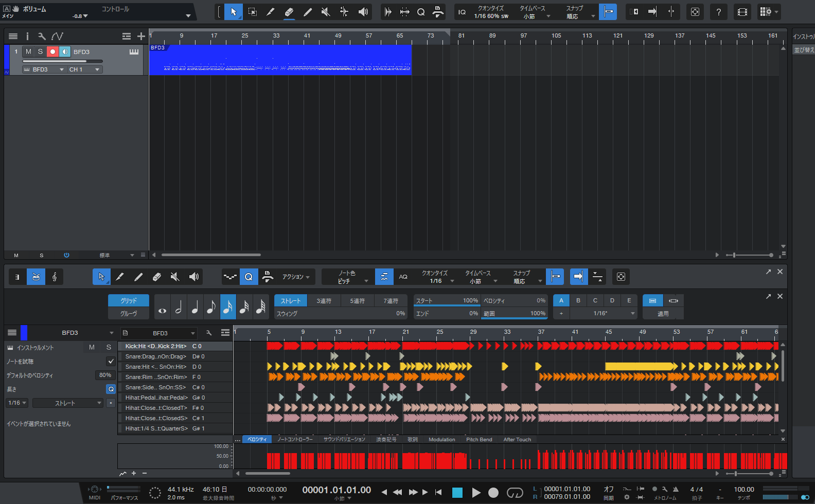
Task: Mute the BFD3 track
Action: [28, 51]
